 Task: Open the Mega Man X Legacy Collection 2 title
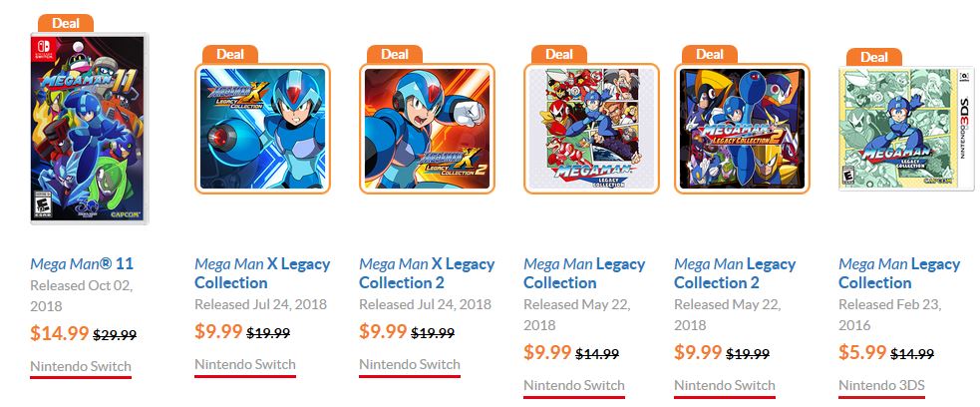427,273
